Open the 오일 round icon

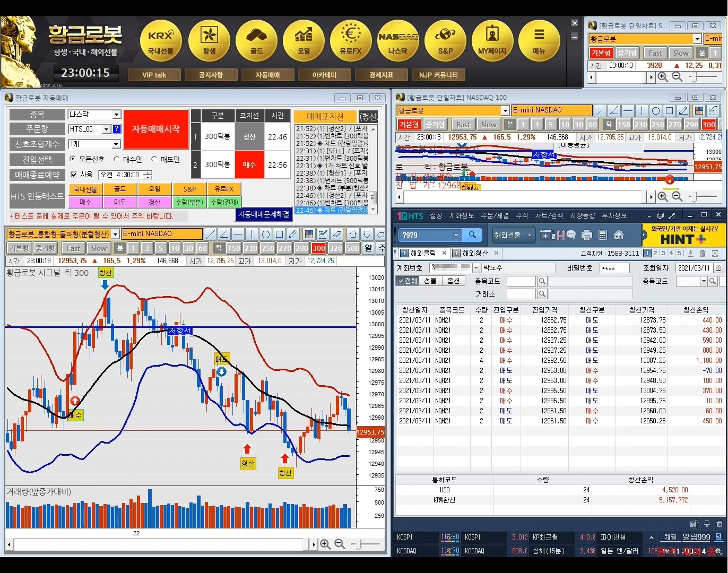(x=304, y=41)
